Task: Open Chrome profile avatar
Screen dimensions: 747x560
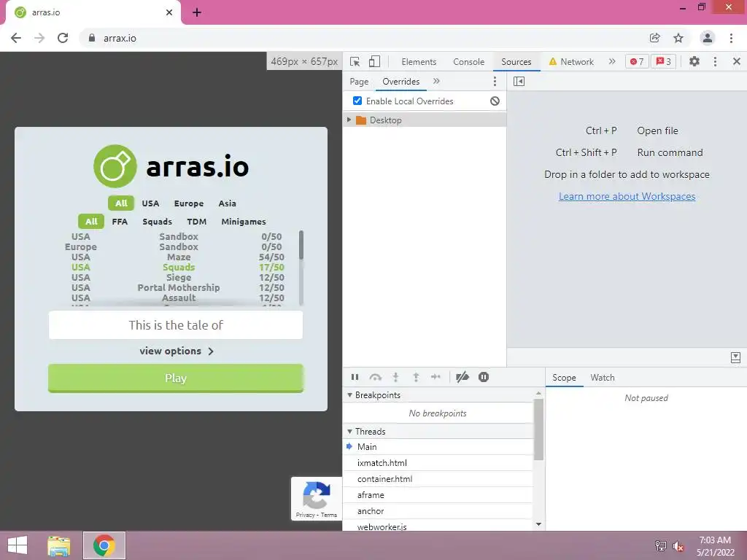Action: (708, 38)
